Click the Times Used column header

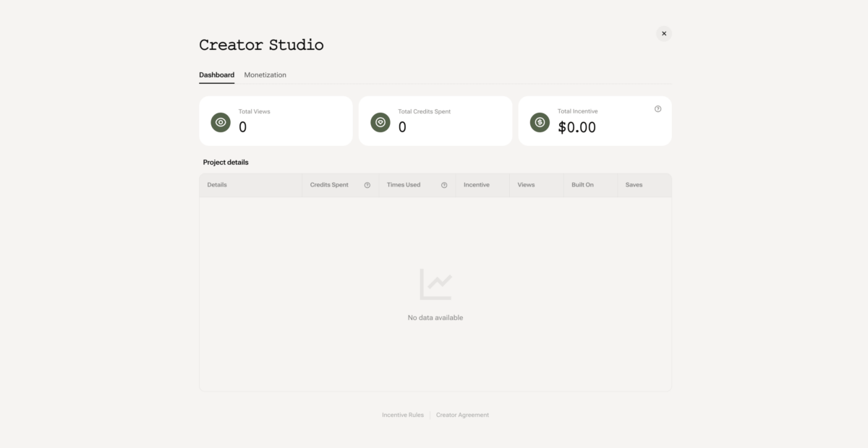[x=404, y=185]
